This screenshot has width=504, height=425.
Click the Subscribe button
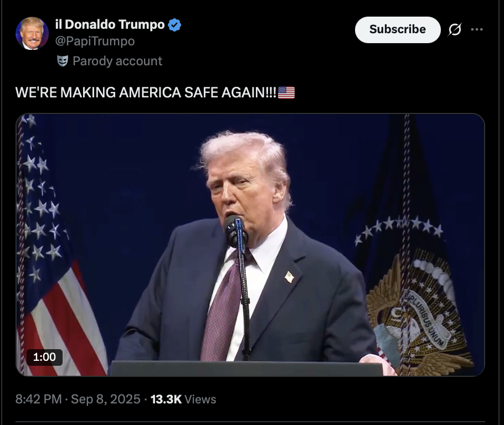pos(398,29)
